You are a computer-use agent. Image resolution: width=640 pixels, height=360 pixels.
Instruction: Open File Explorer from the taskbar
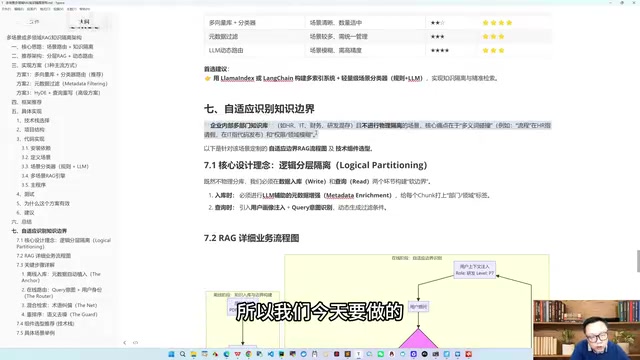pos(193,354)
